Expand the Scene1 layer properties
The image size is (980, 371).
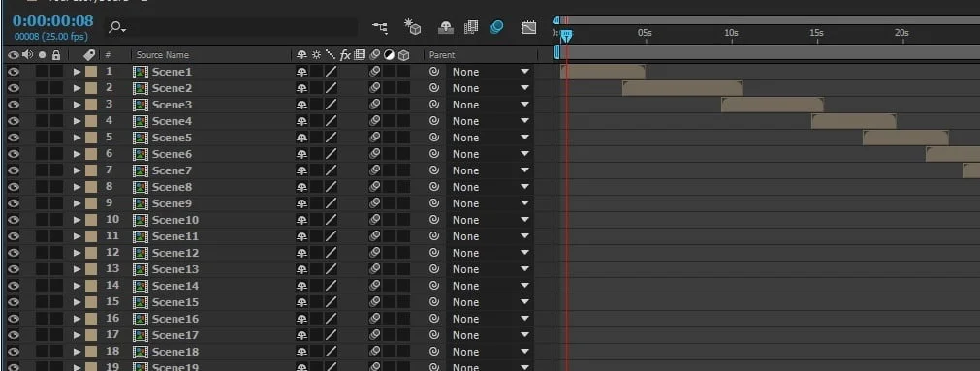click(77, 72)
